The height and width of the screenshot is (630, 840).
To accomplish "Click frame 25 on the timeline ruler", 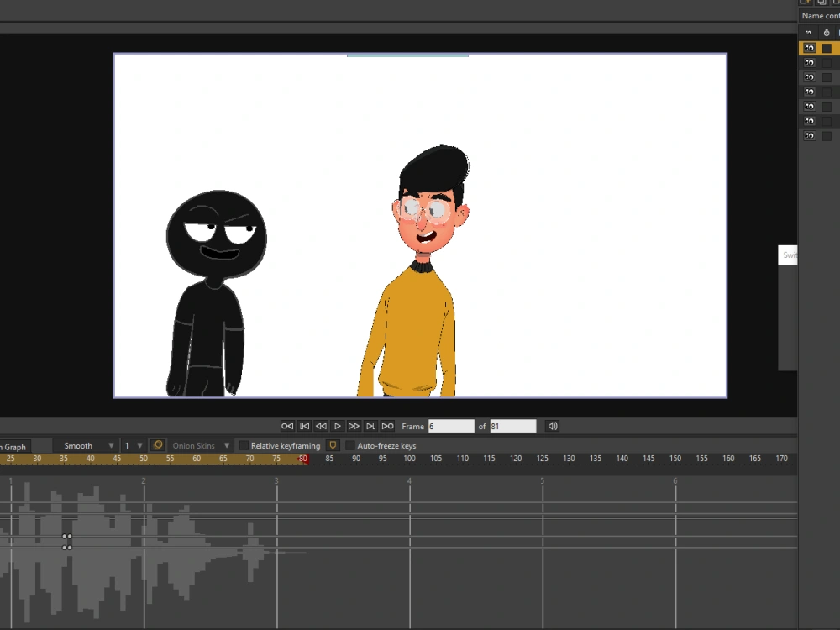I will point(11,459).
